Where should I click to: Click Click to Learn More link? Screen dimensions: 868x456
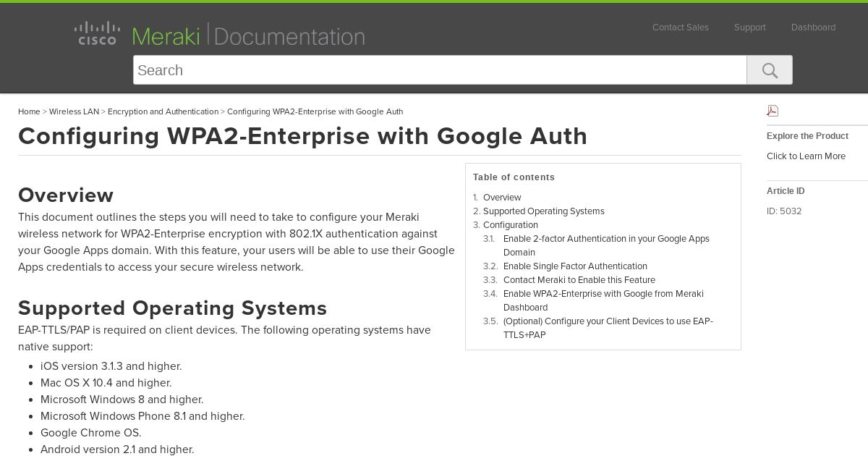coord(806,156)
